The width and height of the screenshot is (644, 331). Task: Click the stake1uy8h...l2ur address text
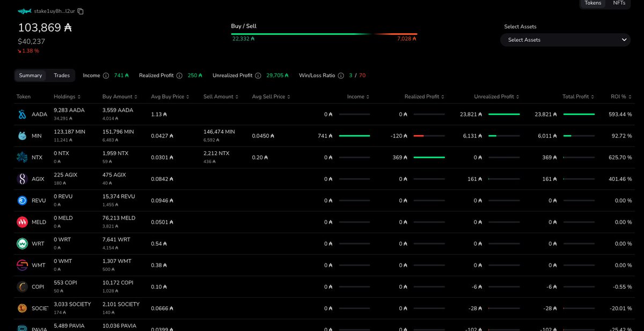[x=55, y=11]
